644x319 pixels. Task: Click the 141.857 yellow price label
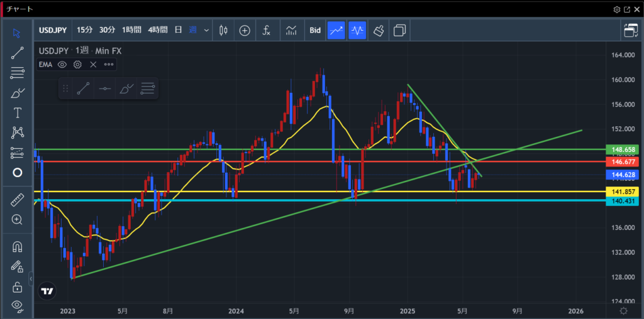tap(623, 192)
